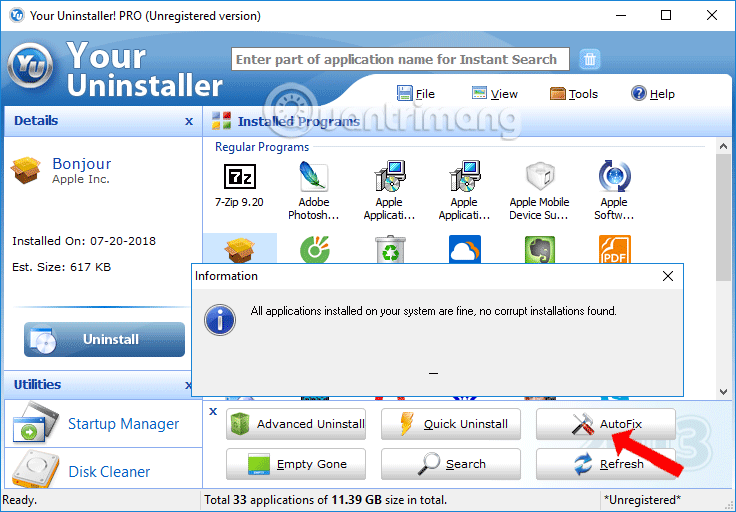
Task: Click the program list scroll down arrow
Action: point(723,391)
